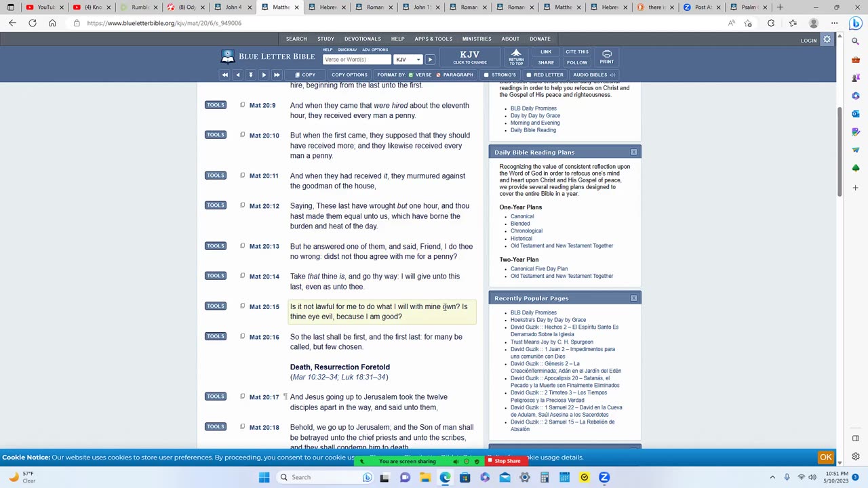Click the CITE THIS button
This screenshot has width=868, height=488.
coord(577,52)
